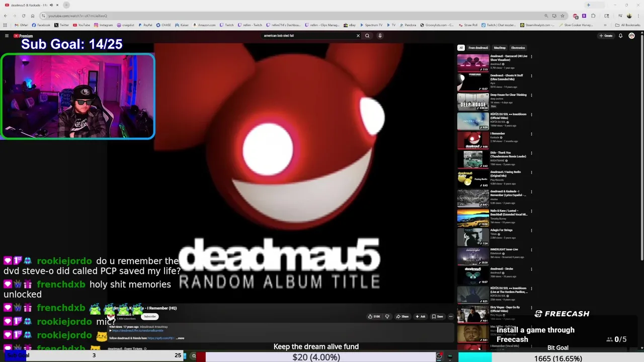Open the Twitter bookmark
Viewport: 644px width, 362px height.
pos(62,25)
